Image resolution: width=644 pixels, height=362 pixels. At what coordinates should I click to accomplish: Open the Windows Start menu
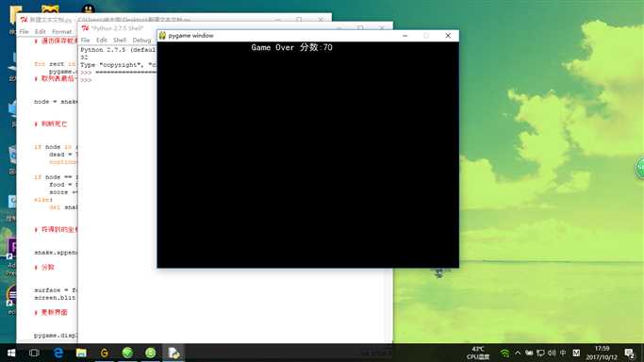click(x=11, y=353)
